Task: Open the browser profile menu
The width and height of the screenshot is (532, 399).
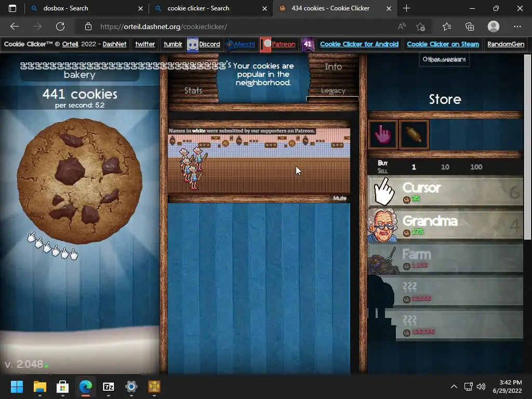Action: point(494,26)
